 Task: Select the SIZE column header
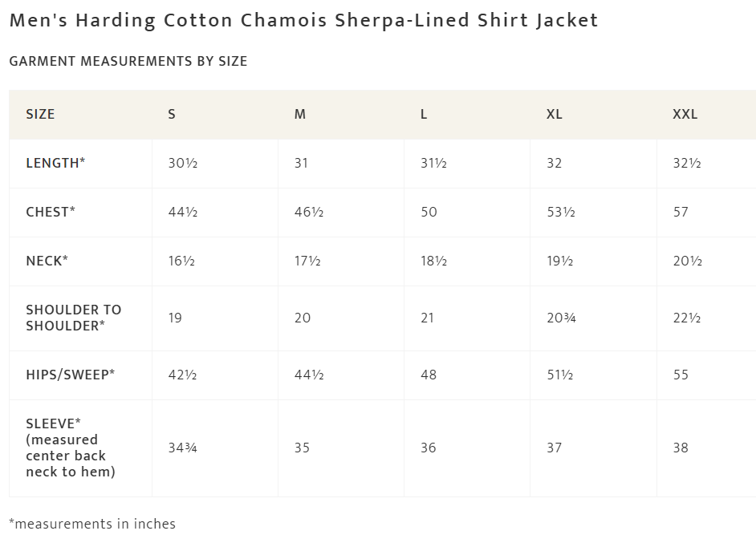(x=40, y=114)
